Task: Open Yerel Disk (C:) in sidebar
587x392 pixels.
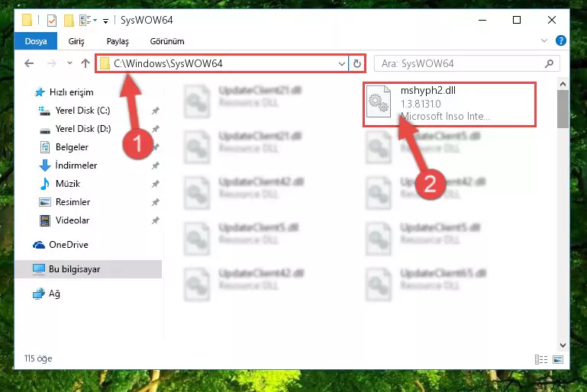Action: tap(82, 111)
